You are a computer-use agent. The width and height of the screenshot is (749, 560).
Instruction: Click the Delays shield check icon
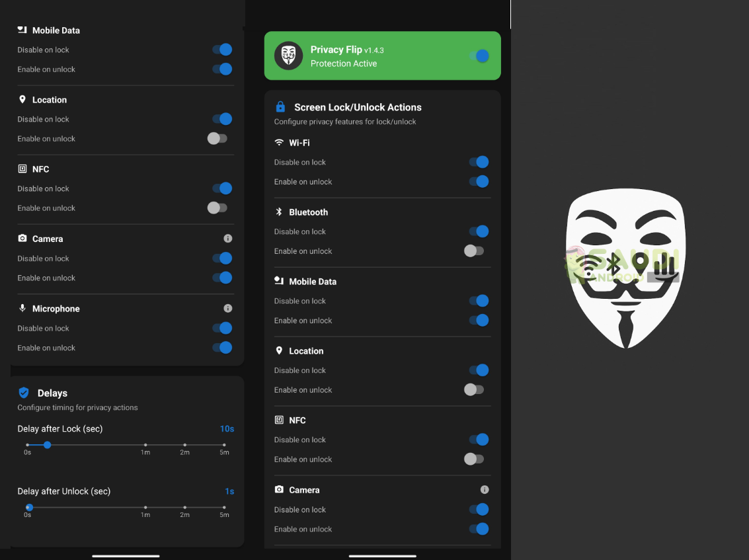tap(23, 393)
